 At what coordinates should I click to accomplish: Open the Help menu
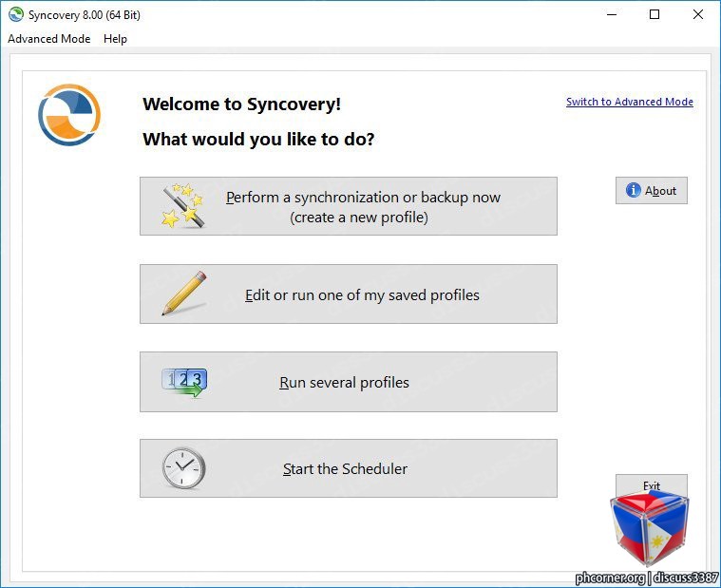(x=115, y=39)
